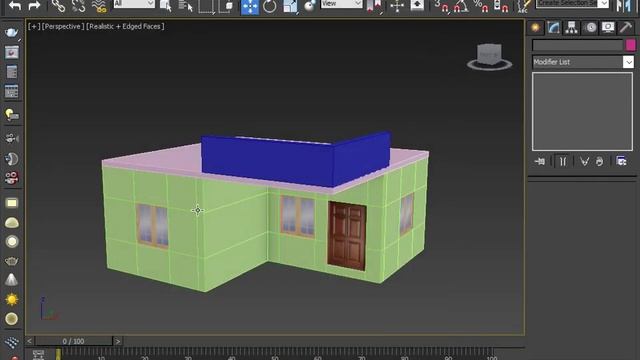
Task: Switch to the Motion panel tab
Action: [590, 27]
